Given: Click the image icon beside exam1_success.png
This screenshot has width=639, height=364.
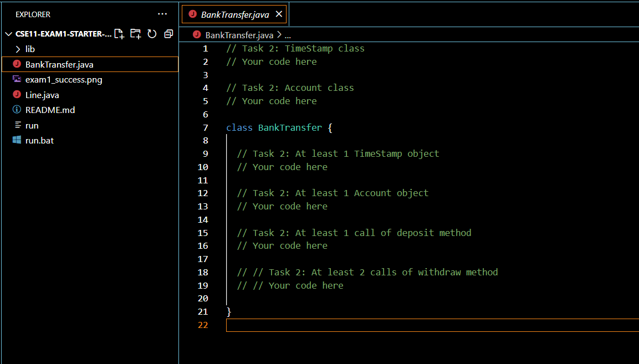Looking at the screenshot, I should pyautogui.click(x=18, y=79).
